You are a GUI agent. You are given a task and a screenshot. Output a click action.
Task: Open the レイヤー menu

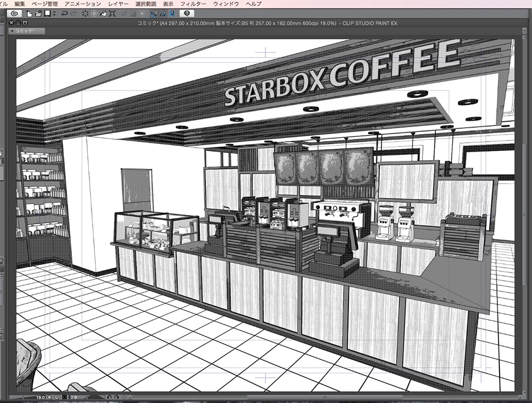pos(118,4)
